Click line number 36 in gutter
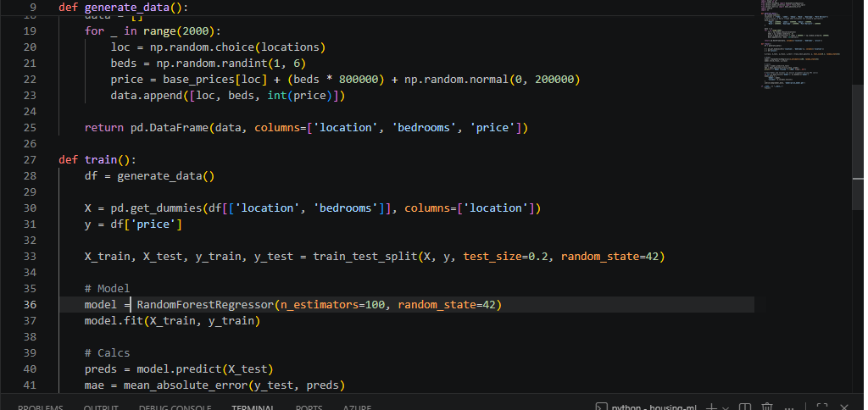868x410 pixels. point(30,304)
